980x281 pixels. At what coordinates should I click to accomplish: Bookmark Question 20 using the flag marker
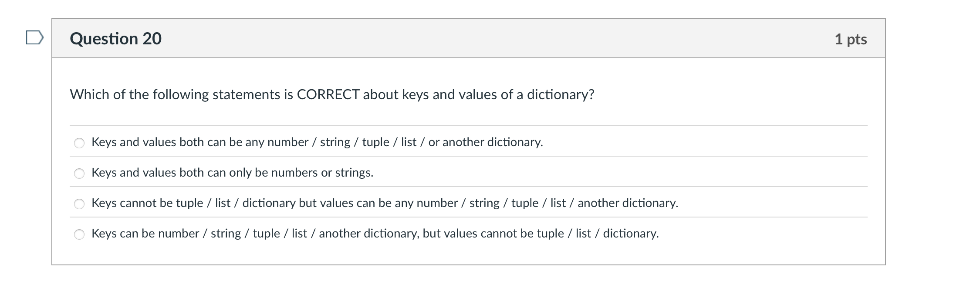click(34, 38)
